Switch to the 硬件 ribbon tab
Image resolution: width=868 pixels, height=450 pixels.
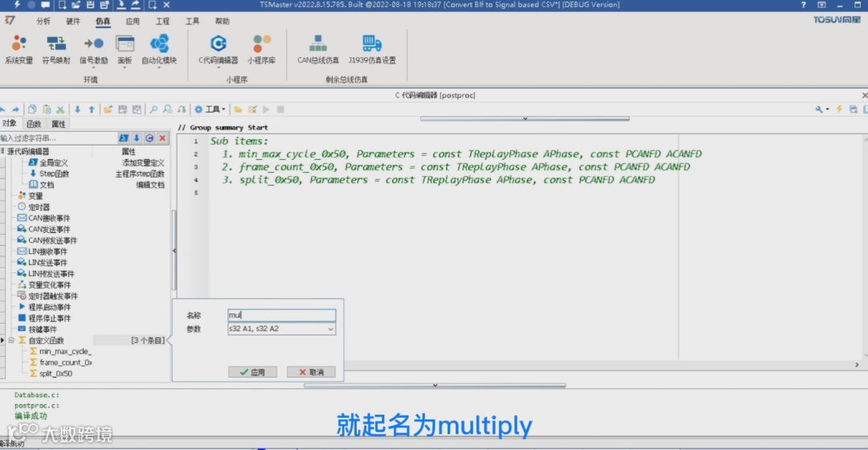tap(73, 21)
